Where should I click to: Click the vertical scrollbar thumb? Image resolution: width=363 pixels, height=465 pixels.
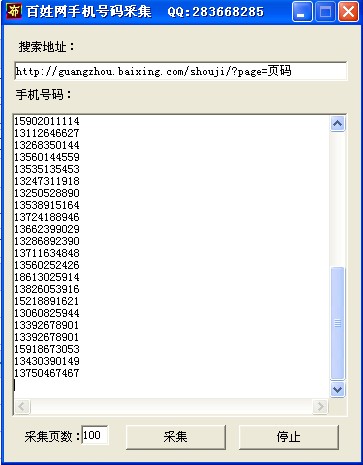tap(337, 323)
